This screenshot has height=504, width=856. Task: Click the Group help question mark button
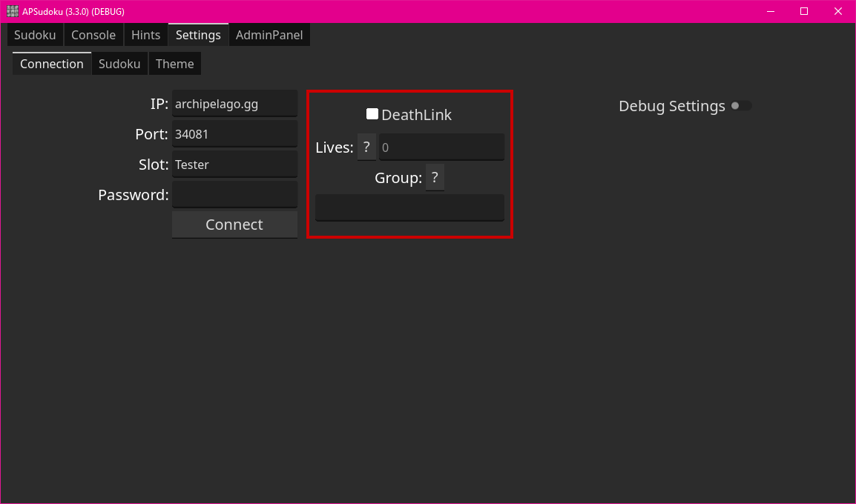click(435, 178)
